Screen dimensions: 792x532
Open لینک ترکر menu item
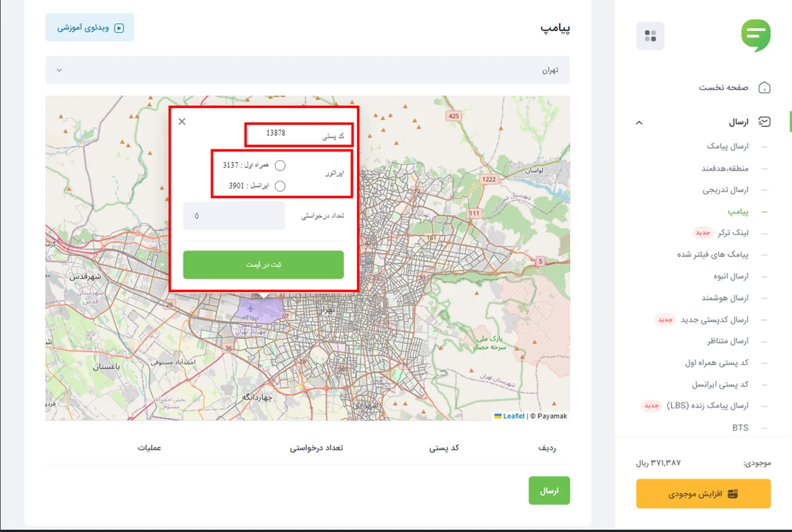click(733, 233)
